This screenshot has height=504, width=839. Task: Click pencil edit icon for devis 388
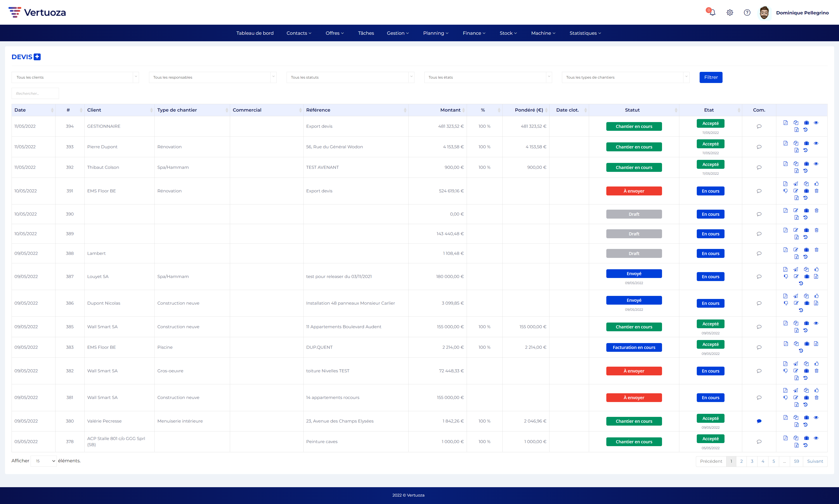(x=796, y=250)
